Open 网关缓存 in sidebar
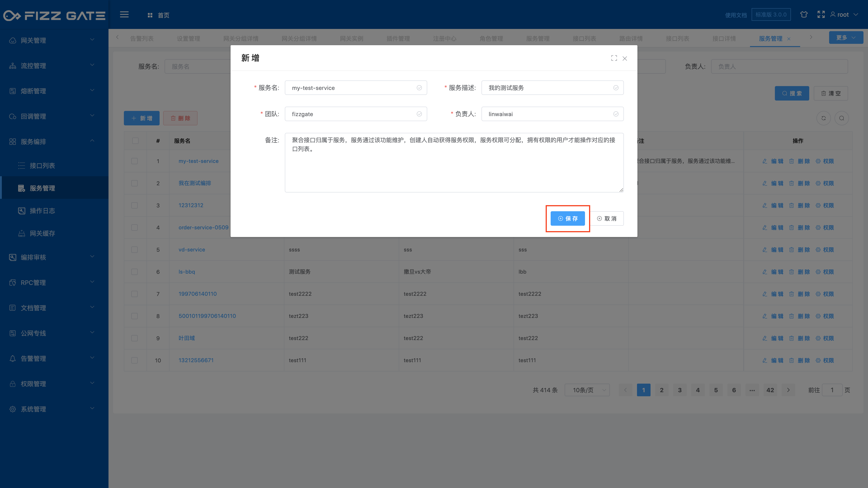The width and height of the screenshot is (868, 488). pos(54,233)
